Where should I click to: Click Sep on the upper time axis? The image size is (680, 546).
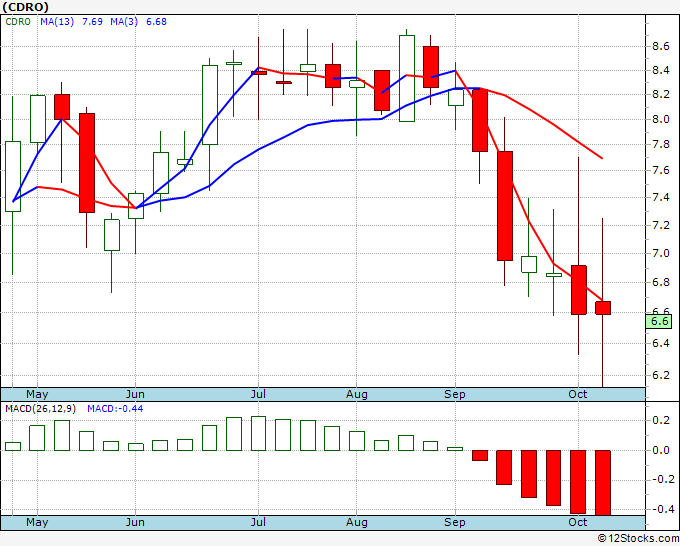[x=455, y=395]
